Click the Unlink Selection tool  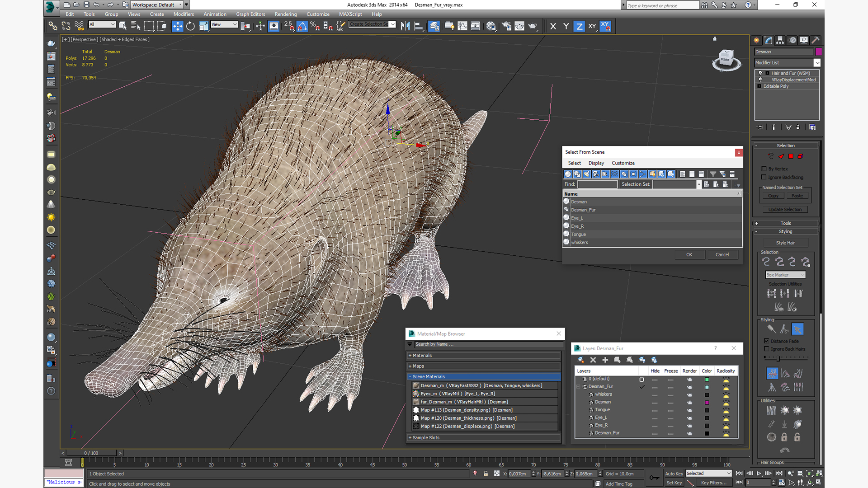pyautogui.click(x=66, y=26)
